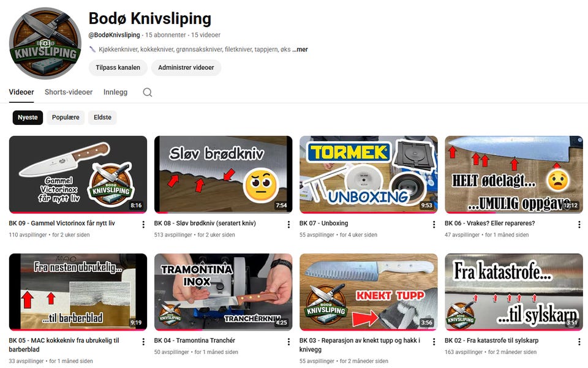
Task: Open three-dot menu for BK 06 video
Action: pos(579,225)
